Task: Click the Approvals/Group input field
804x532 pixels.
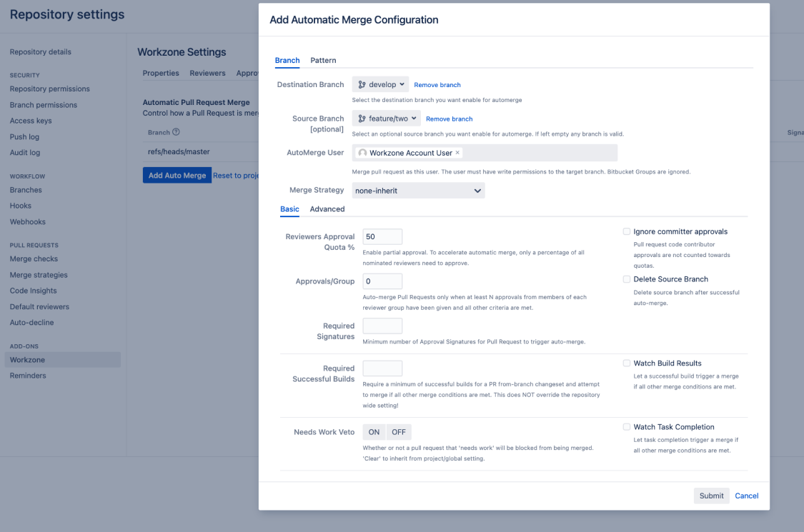Action: click(x=382, y=281)
